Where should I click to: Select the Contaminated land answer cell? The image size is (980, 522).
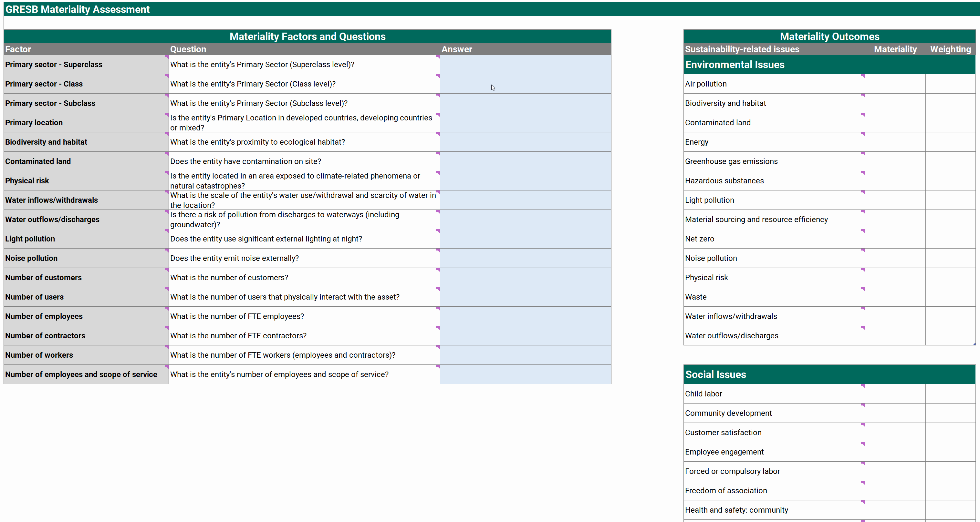tap(525, 161)
